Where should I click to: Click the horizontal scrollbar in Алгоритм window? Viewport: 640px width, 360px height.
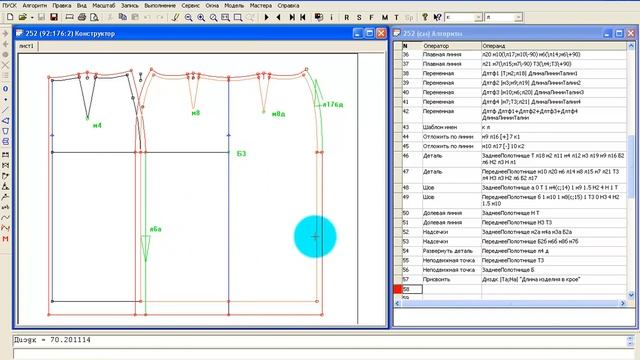click(510, 303)
